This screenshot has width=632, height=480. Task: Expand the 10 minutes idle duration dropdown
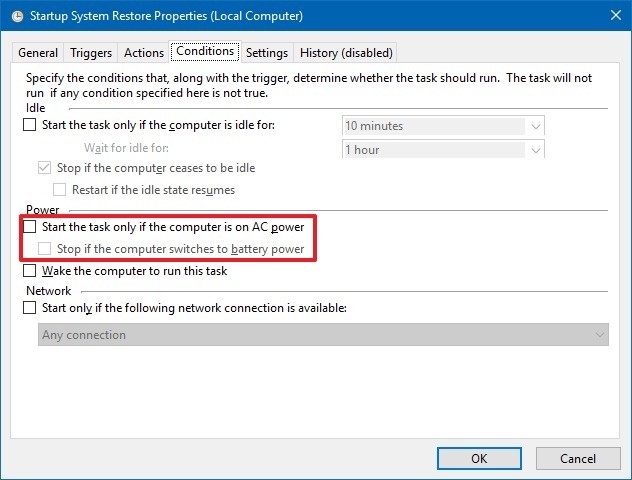(443, 126)
